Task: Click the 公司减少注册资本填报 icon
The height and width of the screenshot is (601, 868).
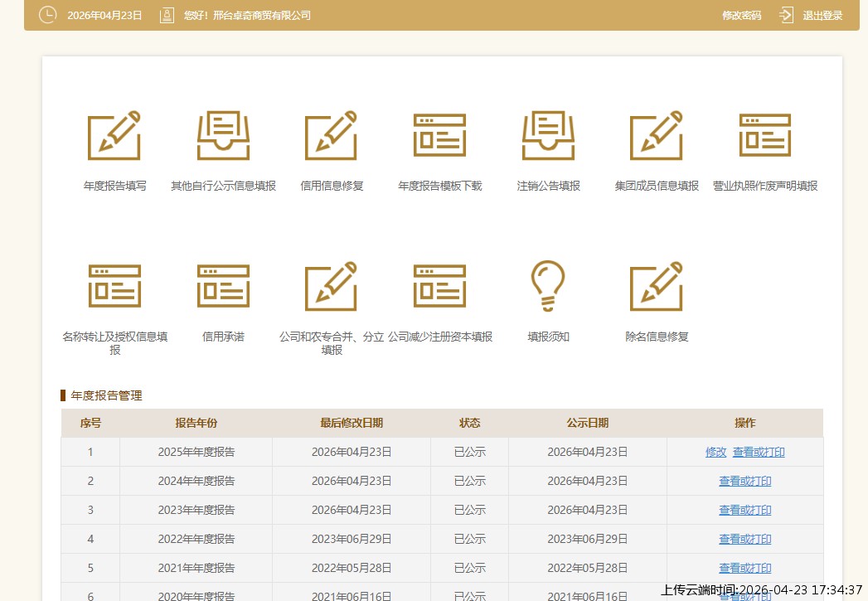Action: [x=439, y=287]
